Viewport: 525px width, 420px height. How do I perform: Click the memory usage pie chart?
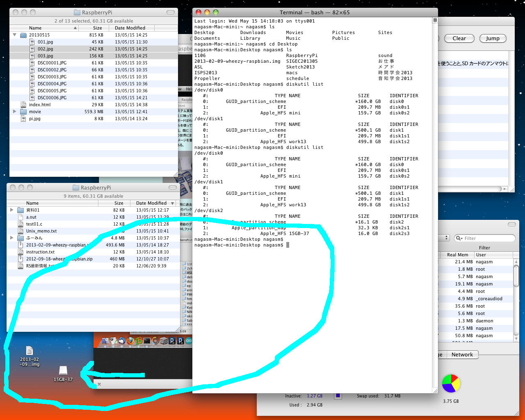[x=451, y=383]
